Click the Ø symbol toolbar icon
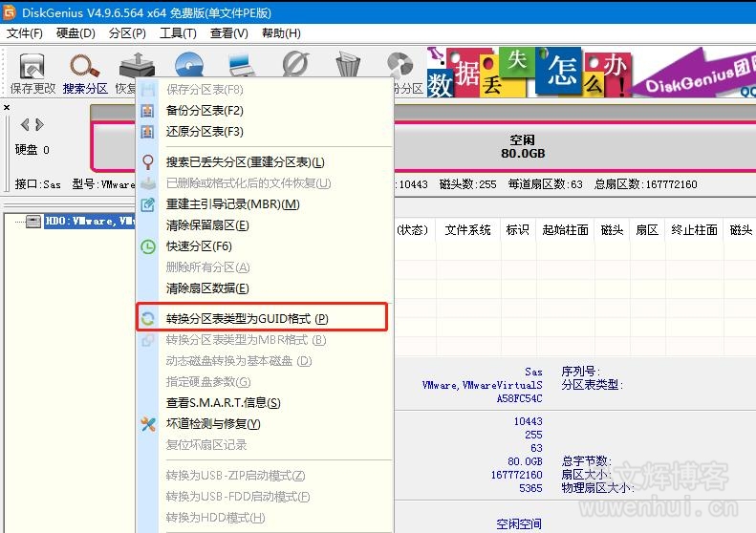This screenshot has width=756, height=533. pos(295,67)
